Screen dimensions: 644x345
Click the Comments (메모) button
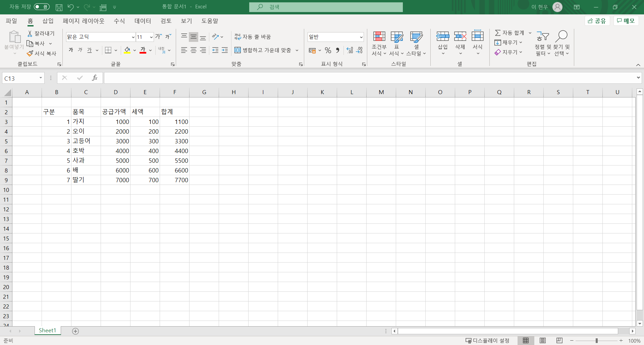626,21
